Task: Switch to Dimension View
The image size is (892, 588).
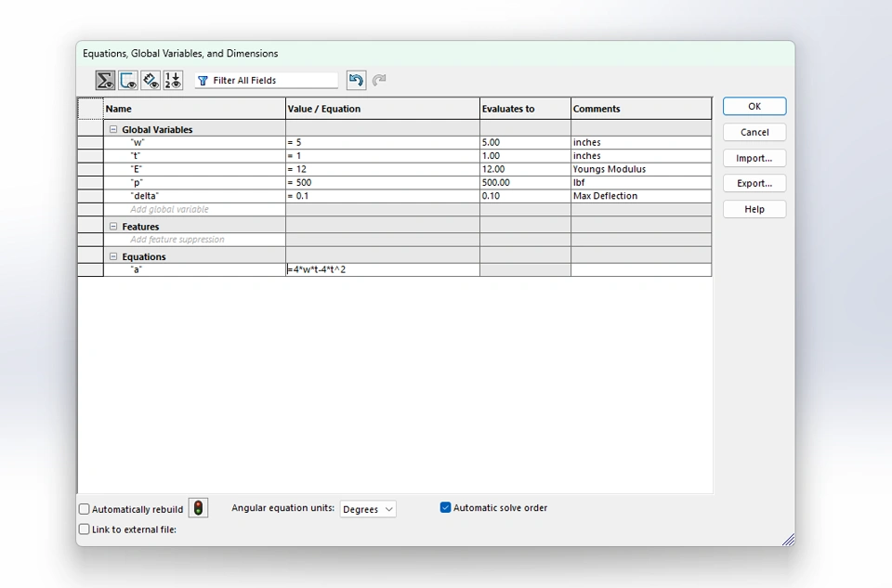Action: (x=151, y=81)
